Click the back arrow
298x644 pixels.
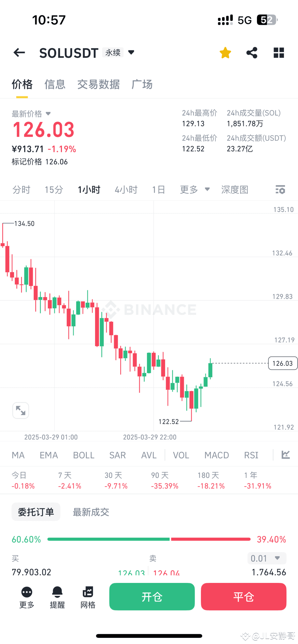coord(19,52)
